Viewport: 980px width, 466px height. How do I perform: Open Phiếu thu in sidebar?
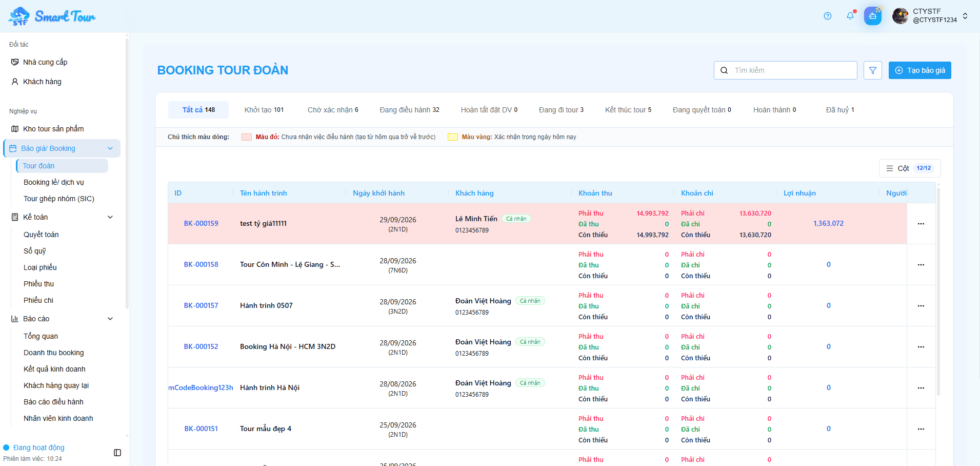pos(38,284)
